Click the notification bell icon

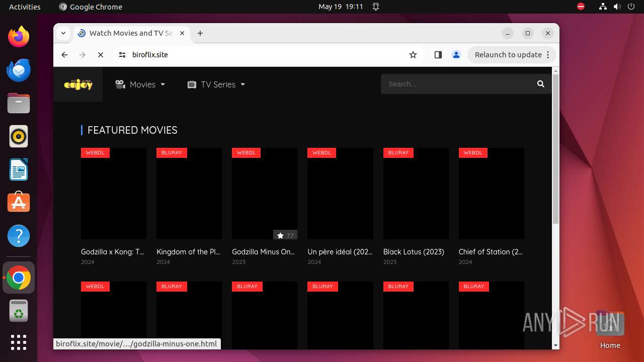click(x=376, y=7)
